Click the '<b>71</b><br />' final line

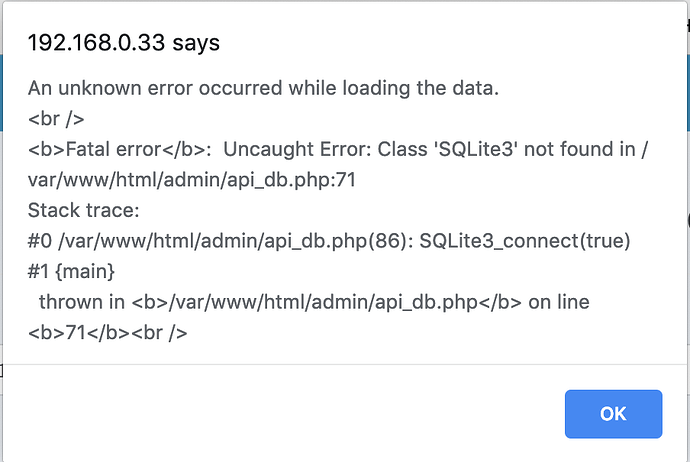pyautogui.click(x=108, y=331)
